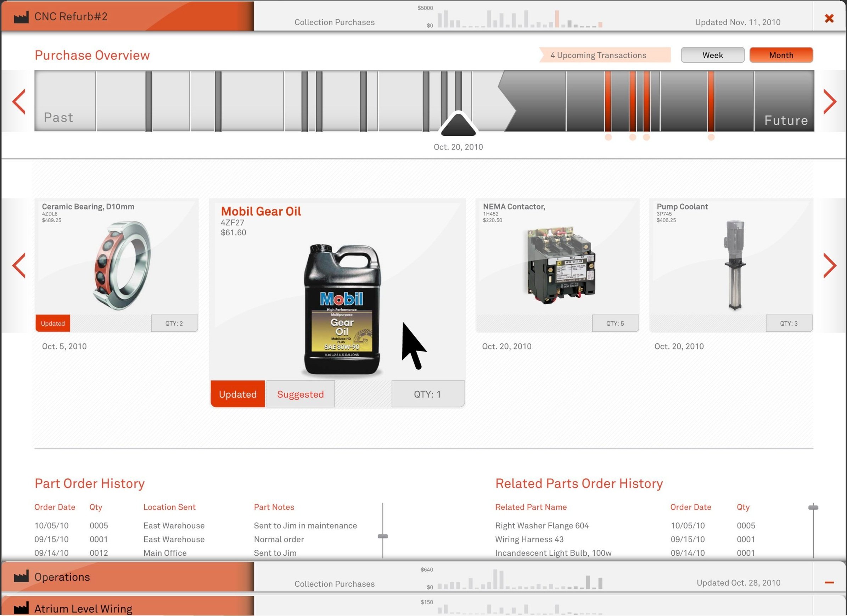847x616 pixels.
Task: Expand the Operations collection minus icon
Action: [x=829, y=582]
